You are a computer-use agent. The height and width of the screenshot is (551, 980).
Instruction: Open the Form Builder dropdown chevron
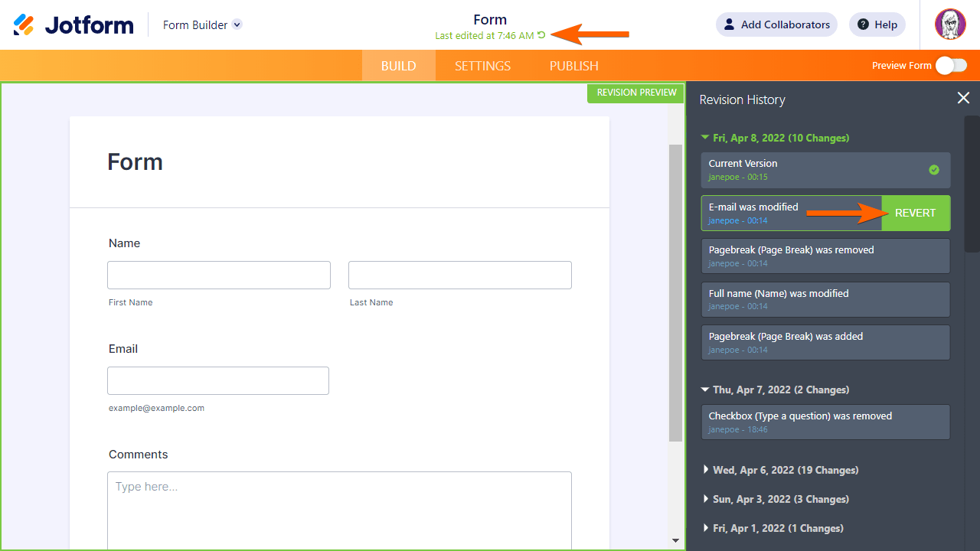pyautogui.click(x=237, y=24)
